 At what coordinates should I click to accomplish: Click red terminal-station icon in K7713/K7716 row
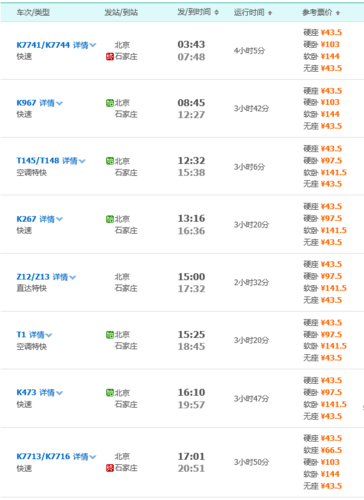pos(110,468)
